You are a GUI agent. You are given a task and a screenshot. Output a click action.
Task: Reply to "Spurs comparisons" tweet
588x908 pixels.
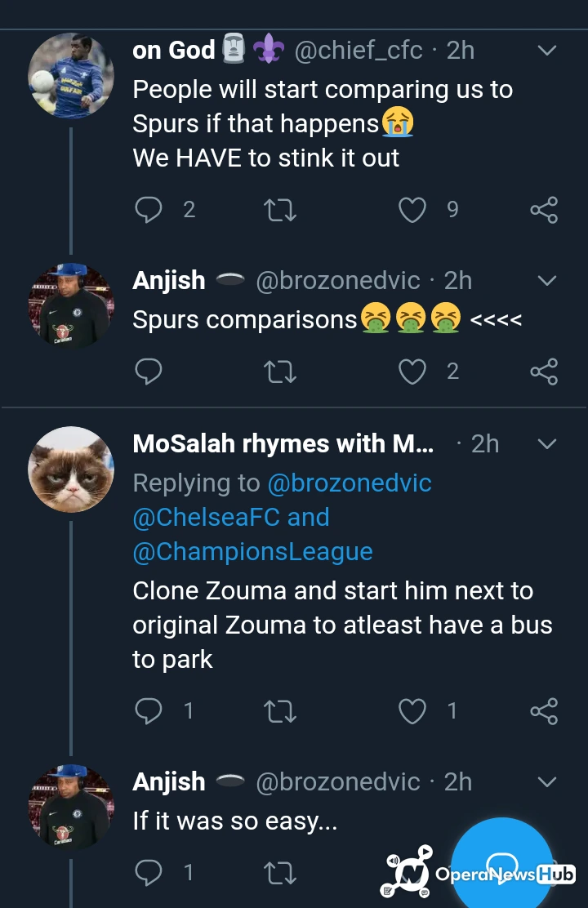(x=148, y=372)
